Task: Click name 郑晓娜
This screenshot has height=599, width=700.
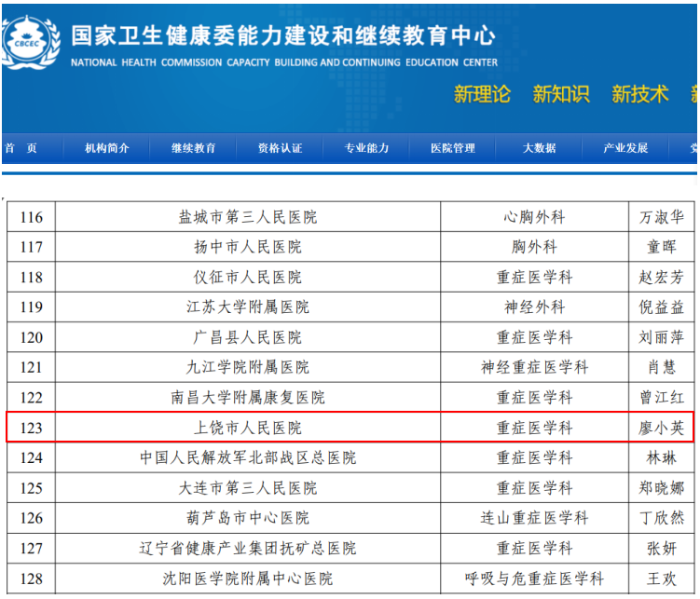Action: pos(661,488)
